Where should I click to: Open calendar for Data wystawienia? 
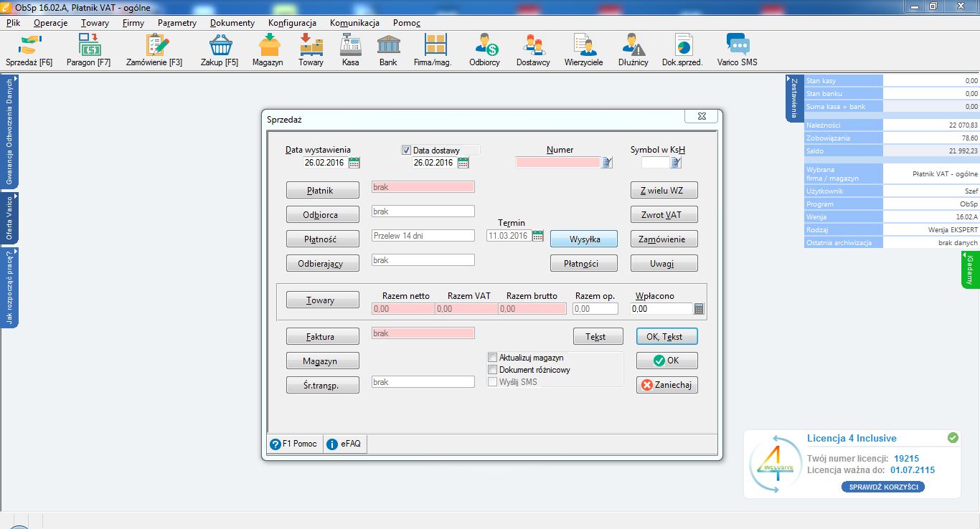354,163
